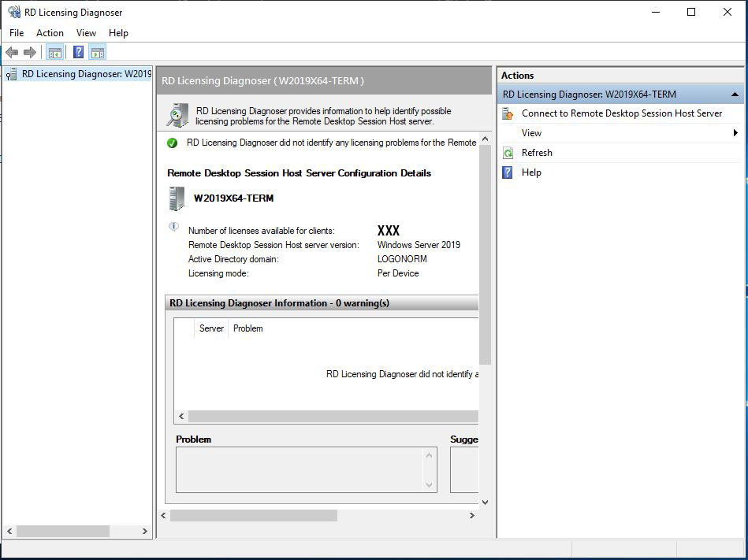Click the Connect to Session Host Server icon

coord(508,113)
